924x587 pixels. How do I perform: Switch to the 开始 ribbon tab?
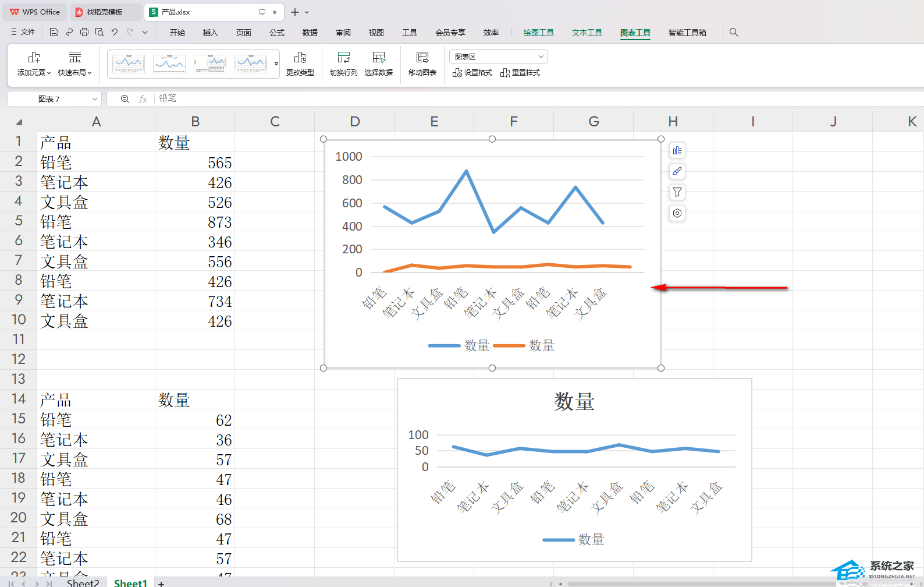[x=177, y=33]
